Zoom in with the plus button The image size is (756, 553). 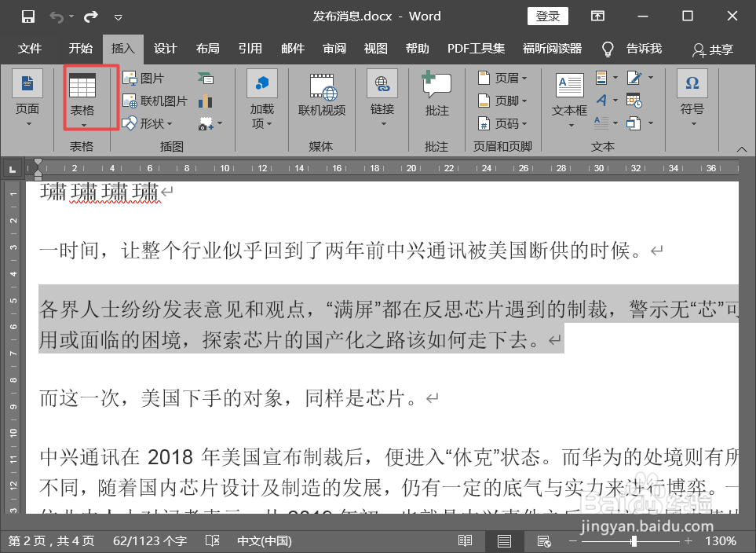pyautogui.click(x=688, y=541)
